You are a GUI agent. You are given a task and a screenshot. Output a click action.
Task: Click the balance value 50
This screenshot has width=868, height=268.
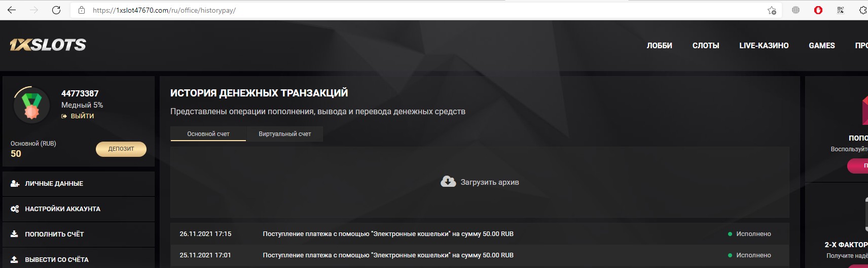(x=16, y=154)
